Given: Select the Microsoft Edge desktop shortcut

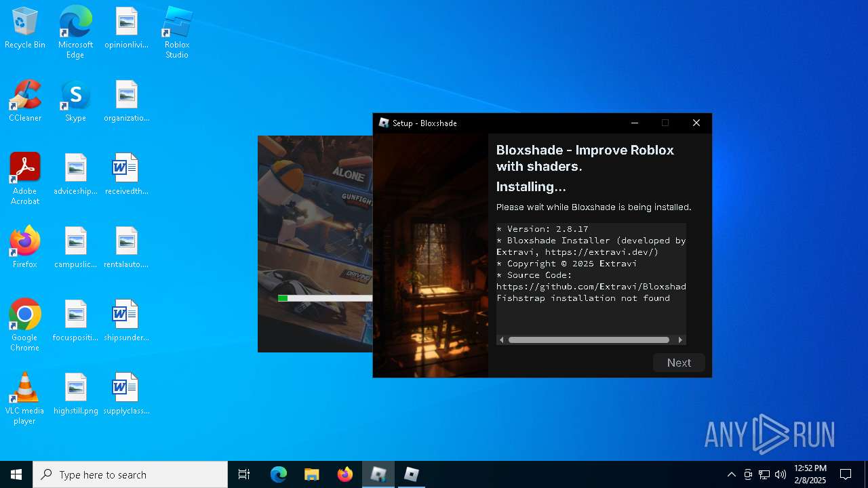Looking at the screenshot, I should click(x=75, y=31).
